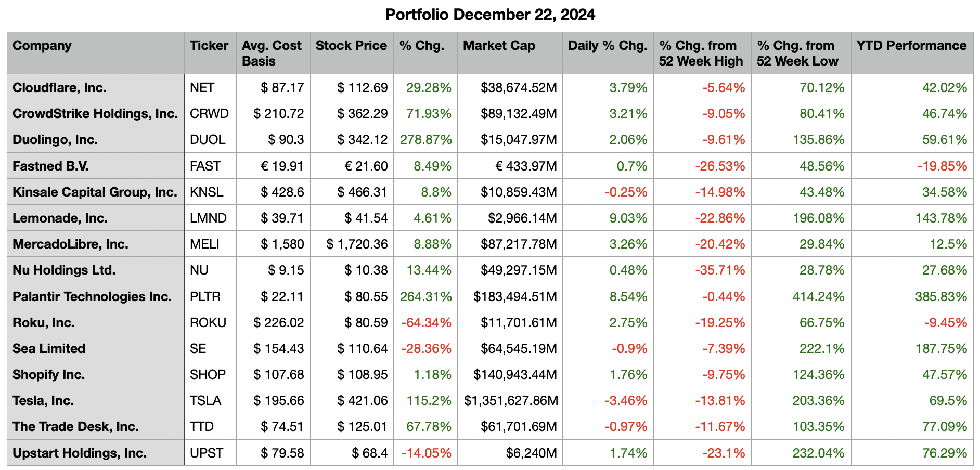Click the Cloudflare, Inc. company cell
The width and height of the screenshot is (980, 470).
coord(59,88)
